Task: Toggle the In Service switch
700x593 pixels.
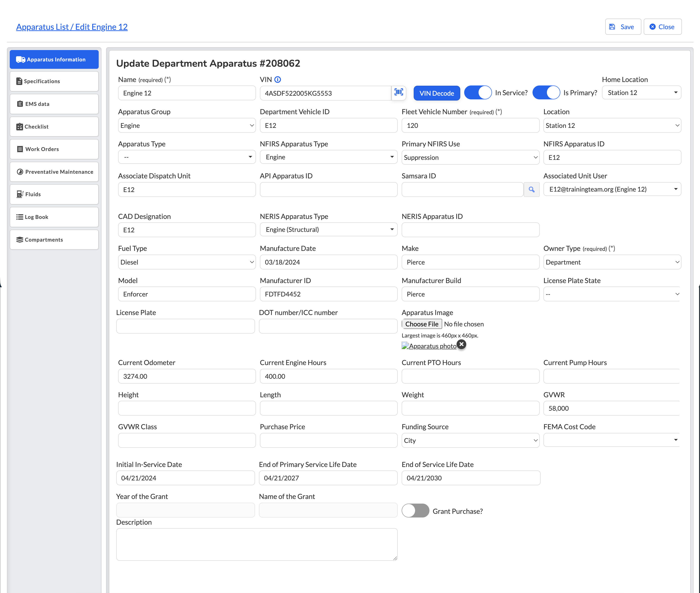Action: click(478, 92)
